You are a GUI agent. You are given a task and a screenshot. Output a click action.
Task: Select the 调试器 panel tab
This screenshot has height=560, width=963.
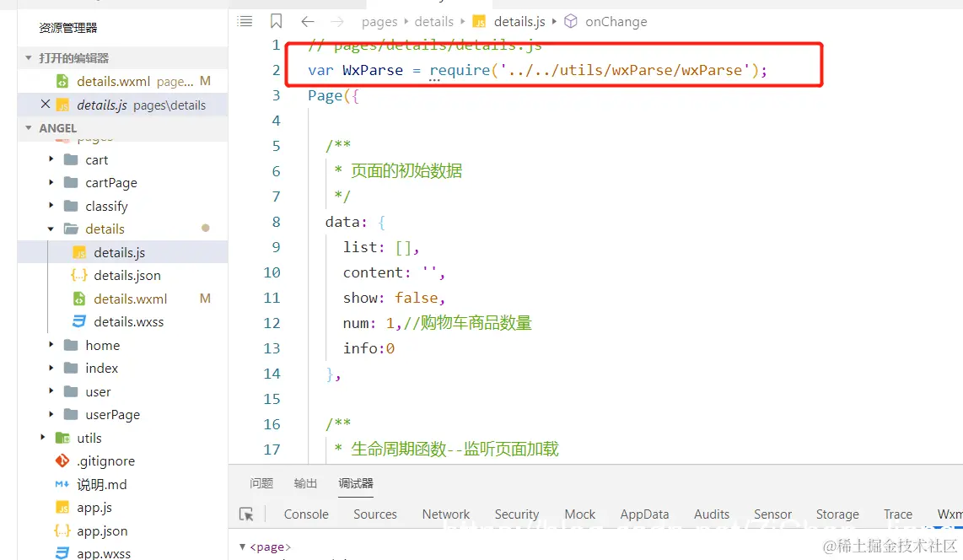point(356,483)
